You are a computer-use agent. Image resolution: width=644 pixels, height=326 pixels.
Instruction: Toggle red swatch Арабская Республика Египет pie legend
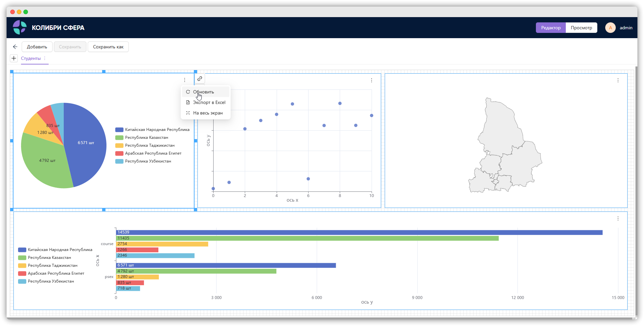119,153
